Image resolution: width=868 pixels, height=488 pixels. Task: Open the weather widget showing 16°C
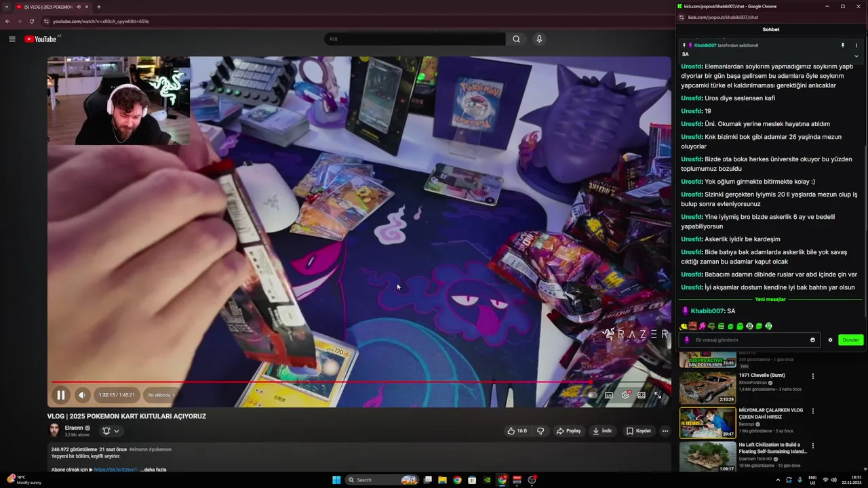(x=24, y=480)
